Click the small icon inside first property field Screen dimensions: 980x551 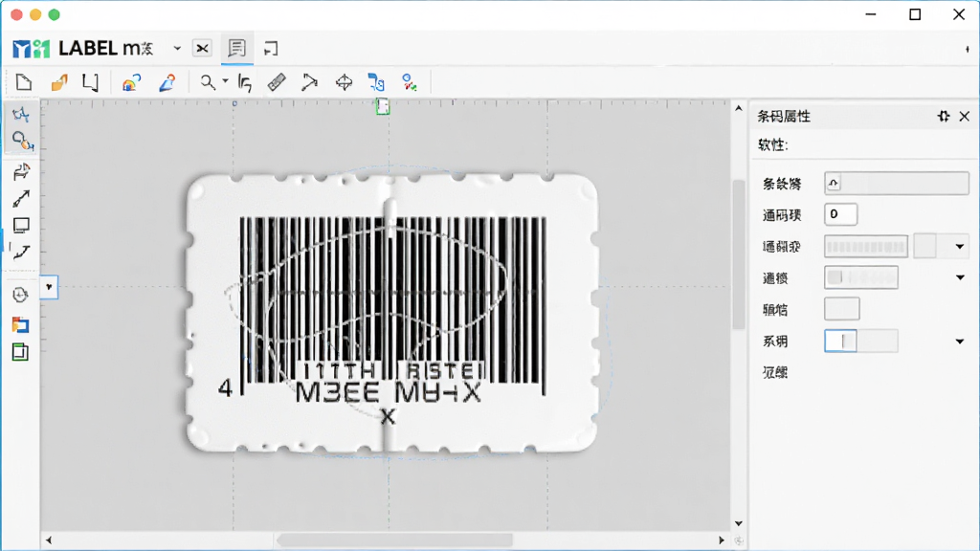point(834,183)
